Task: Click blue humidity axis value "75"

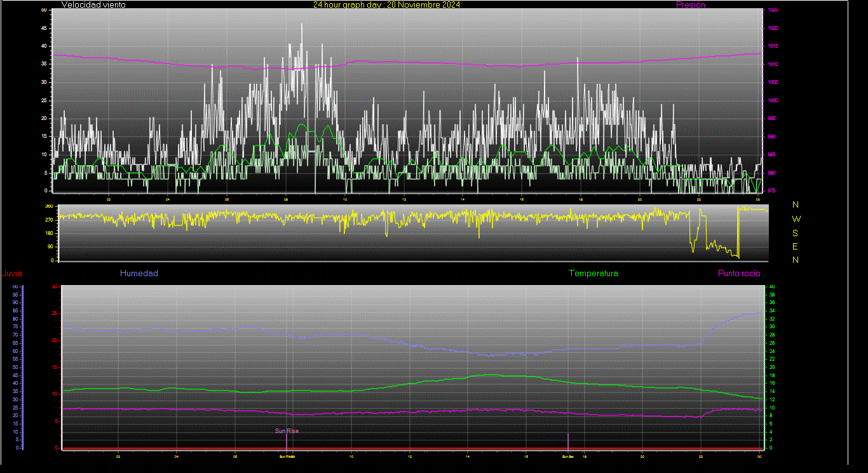Action: 15,327
